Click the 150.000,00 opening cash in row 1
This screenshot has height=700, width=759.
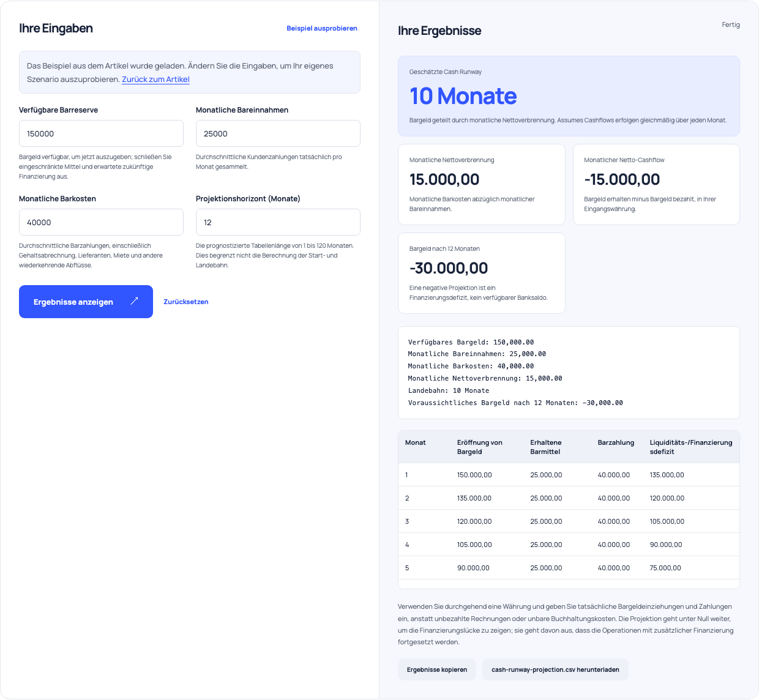point(474,475)
